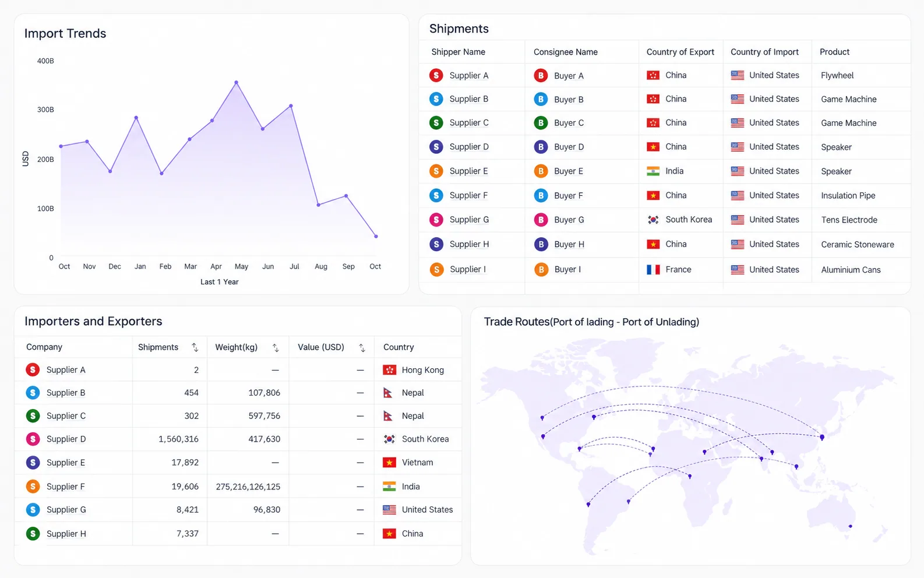Open Buyer C consignee entry

[569, 123]
